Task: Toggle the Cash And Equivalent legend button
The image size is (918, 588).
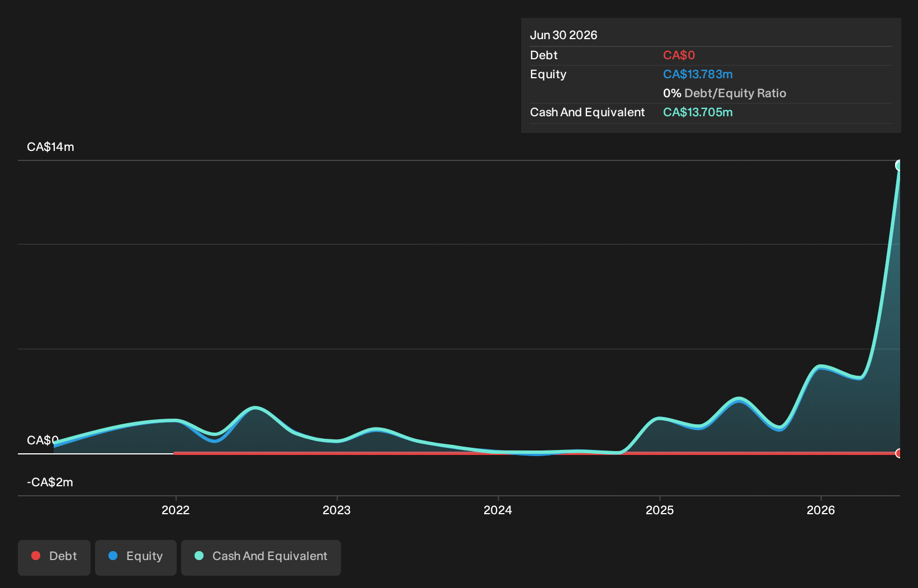Action: pyautogui.click(x=261, y=557)
